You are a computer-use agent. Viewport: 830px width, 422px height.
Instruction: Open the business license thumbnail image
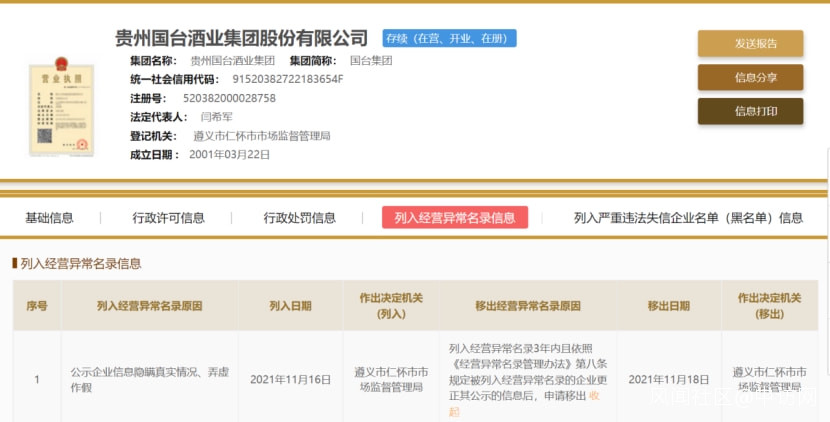tap(61, 107)
